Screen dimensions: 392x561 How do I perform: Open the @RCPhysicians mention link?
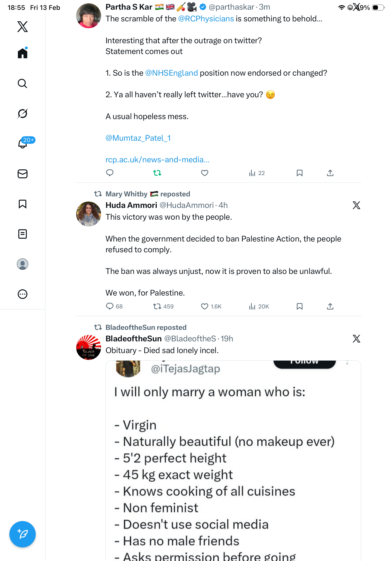point(206,19)
